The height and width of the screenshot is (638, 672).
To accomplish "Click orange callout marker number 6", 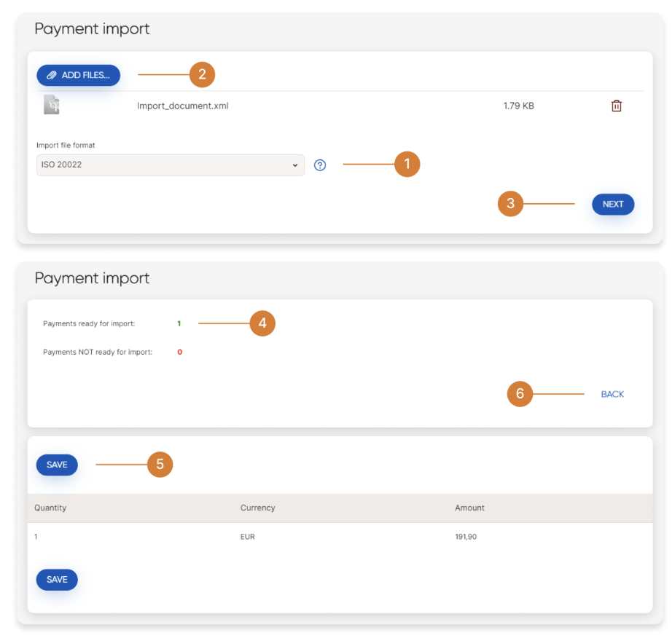I will pos(520,394).
